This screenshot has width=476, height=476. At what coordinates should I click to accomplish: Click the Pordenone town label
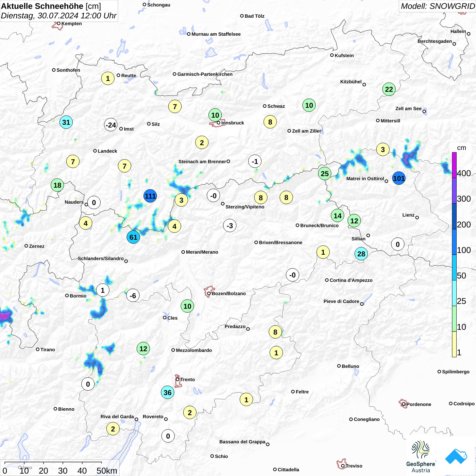coord(419,404)
